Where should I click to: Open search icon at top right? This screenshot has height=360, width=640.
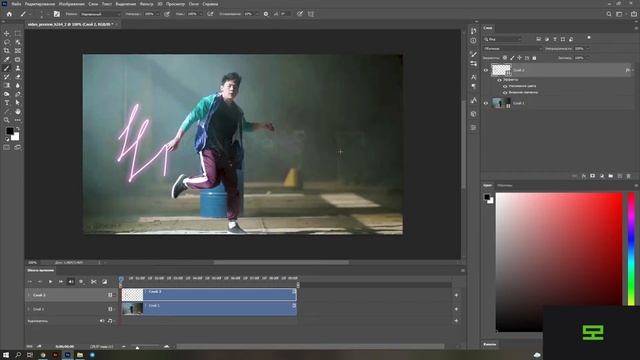[x=609, y=14]
